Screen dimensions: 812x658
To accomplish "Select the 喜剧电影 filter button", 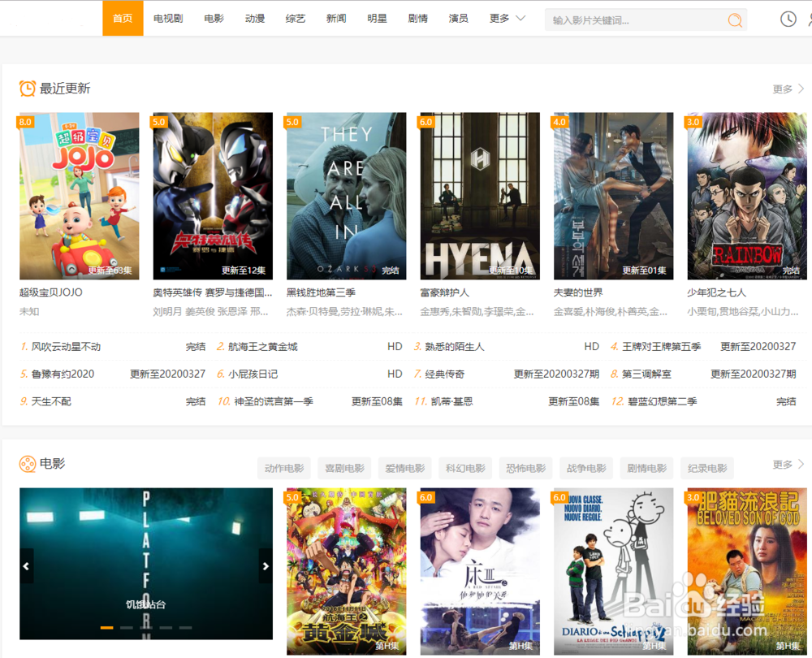I will [343, 468].
